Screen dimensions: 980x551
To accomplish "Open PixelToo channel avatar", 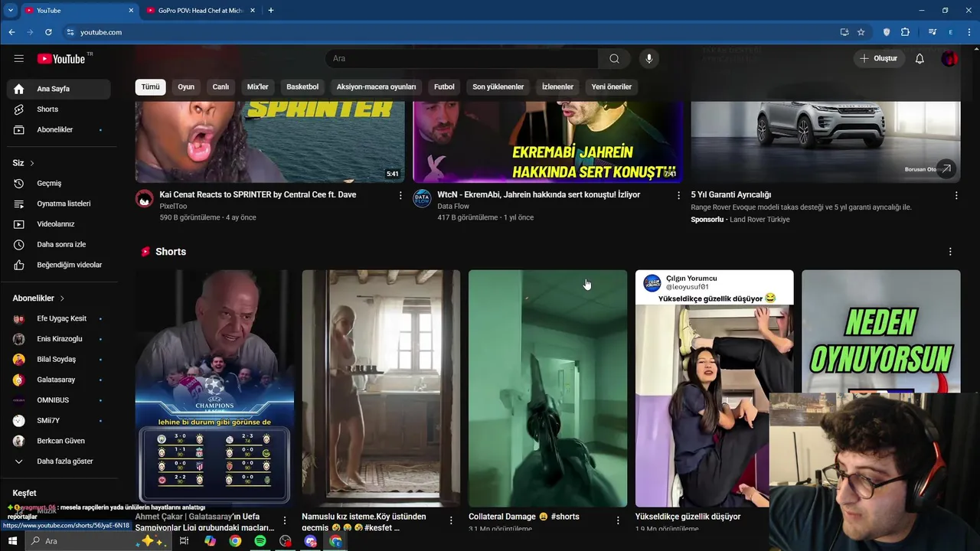I will (144, 199).
